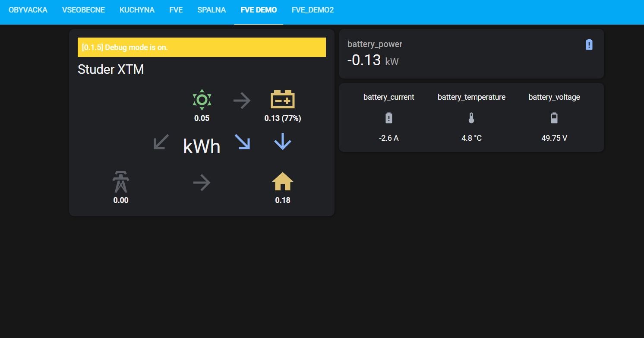The image size is (644, 338).
Task: Open the battery_power -0.13 kW value
Action: 364,60
